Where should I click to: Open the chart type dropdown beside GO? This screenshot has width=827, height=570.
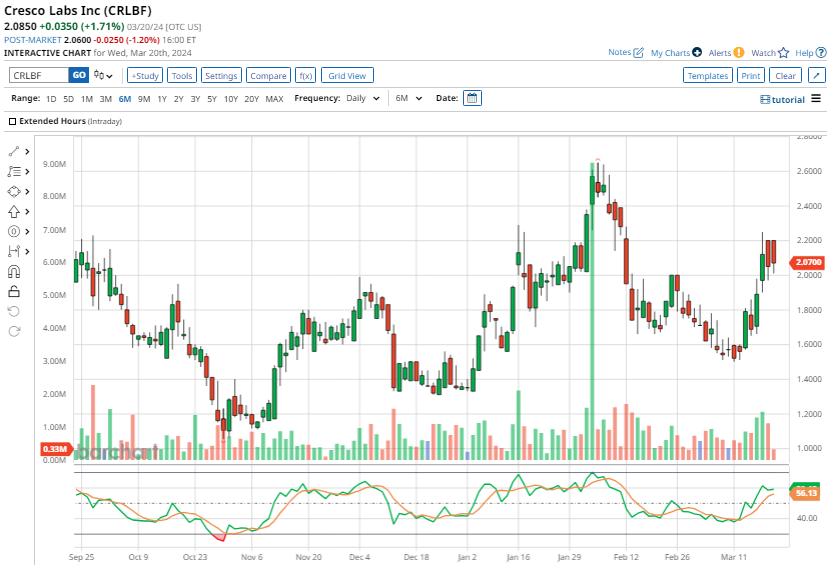click(x=103, y=75)
